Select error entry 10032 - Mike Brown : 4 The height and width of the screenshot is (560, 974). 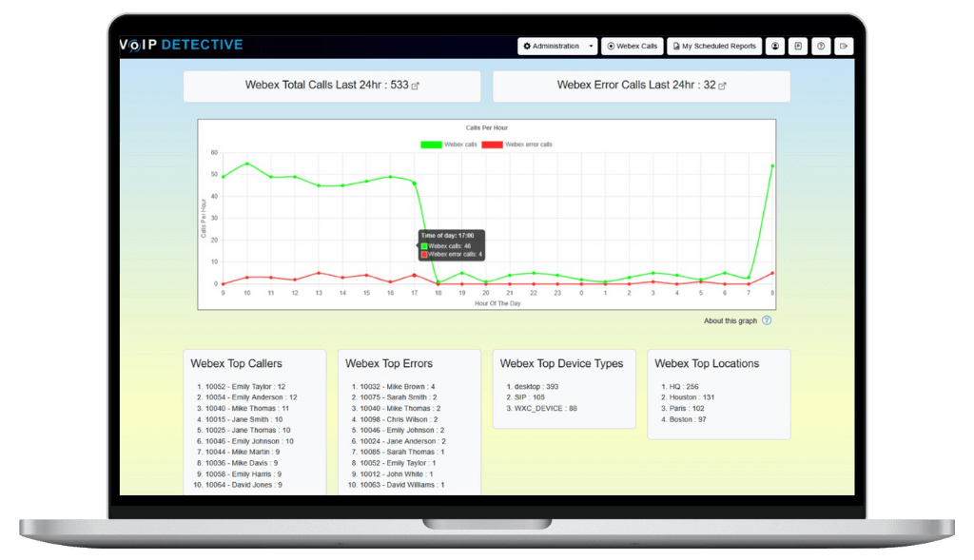tap(398, 386)
